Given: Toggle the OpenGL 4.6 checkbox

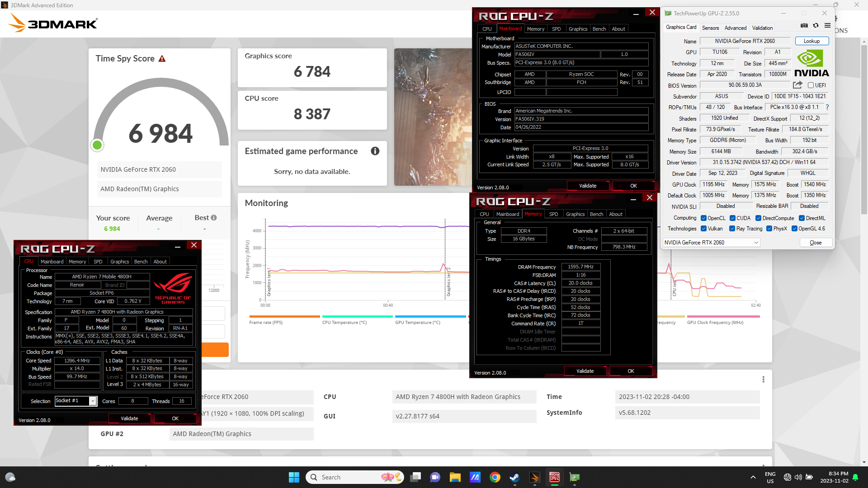Looking at the screenshot, I should pyautogui.click(x=794, y=229).
